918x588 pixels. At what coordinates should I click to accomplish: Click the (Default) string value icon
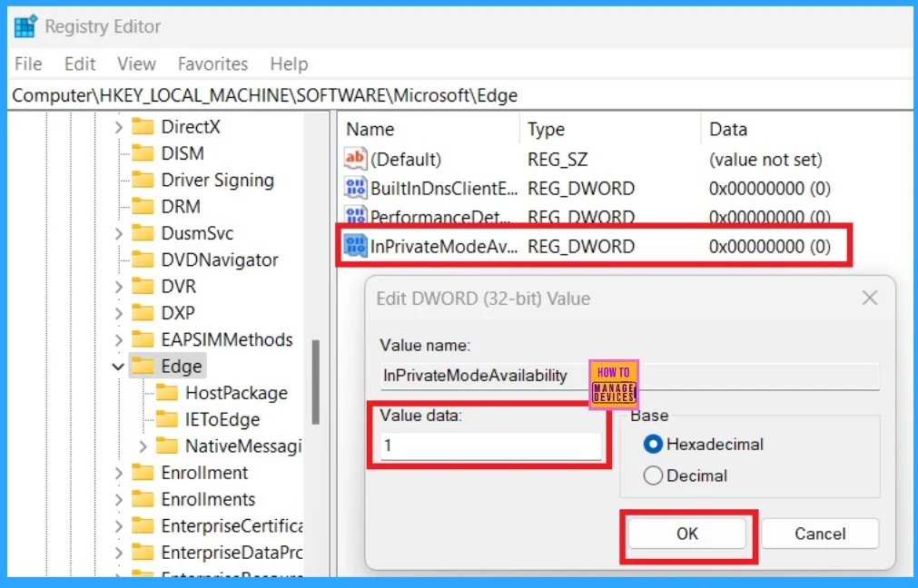click(x=355, y=159)
